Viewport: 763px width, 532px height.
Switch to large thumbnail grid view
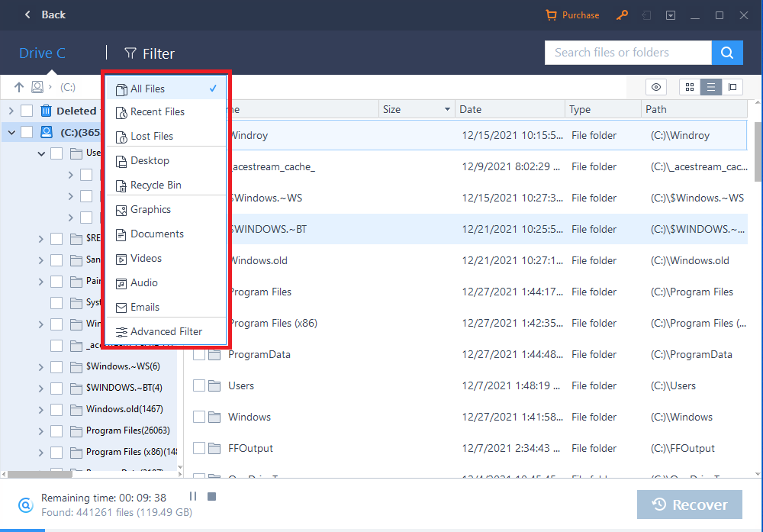click(x=690, y=87)
